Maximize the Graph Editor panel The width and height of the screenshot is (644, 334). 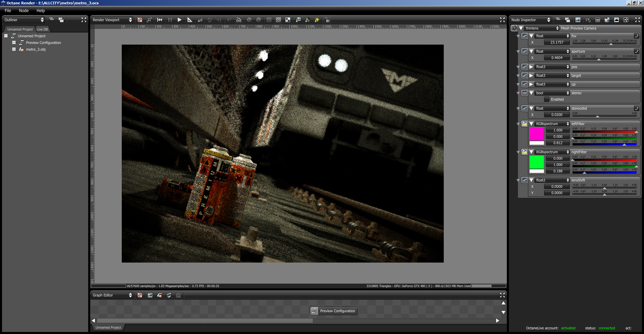(502, 295)
